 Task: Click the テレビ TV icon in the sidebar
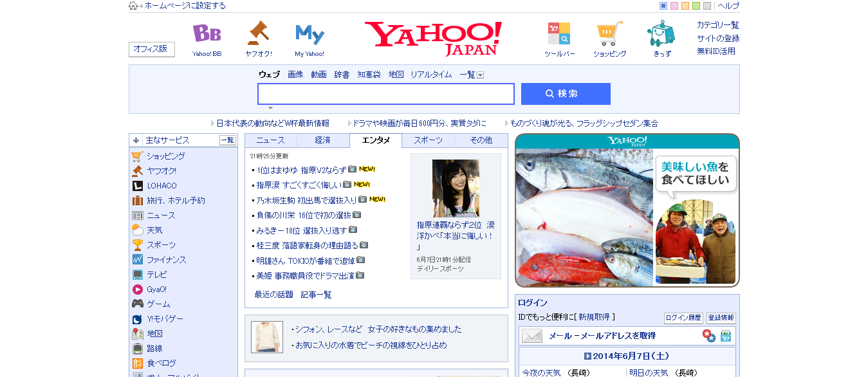137,275
